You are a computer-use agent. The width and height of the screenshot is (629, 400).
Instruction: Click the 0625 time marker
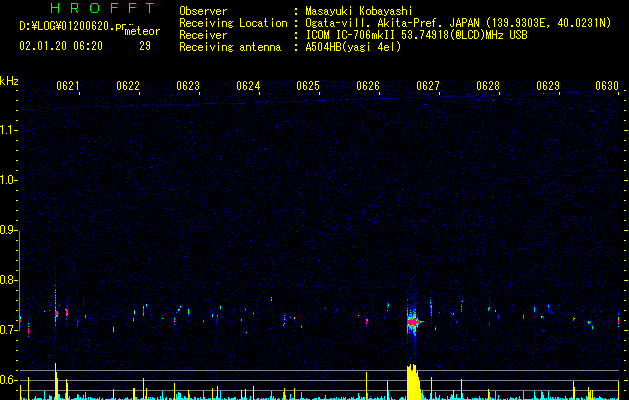pyautogui.click(x=308, y=86)
